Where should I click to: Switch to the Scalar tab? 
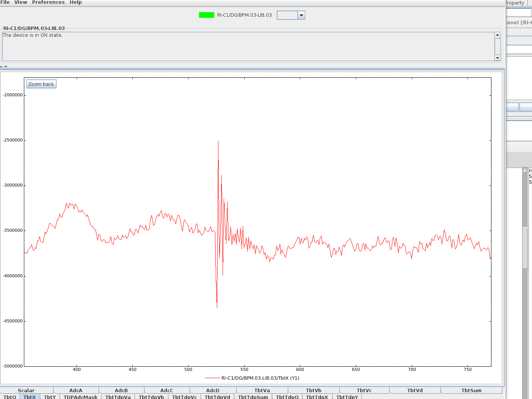click(x=26, y=390)
